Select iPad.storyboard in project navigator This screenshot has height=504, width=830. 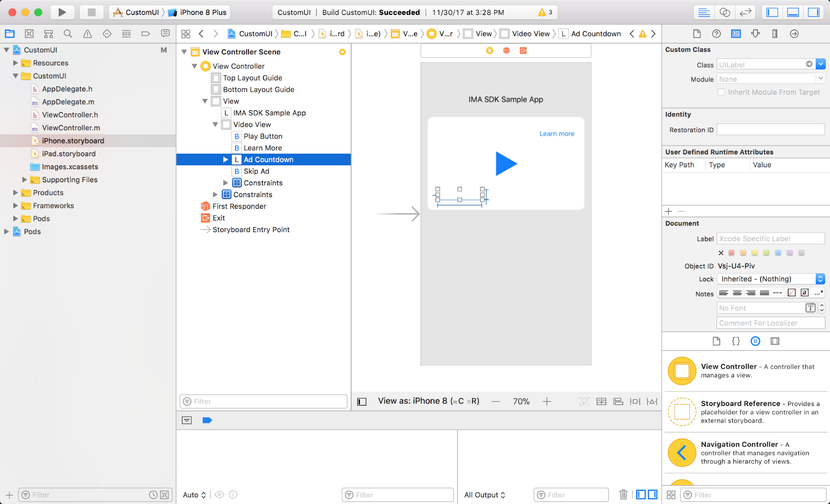point(69,154)
